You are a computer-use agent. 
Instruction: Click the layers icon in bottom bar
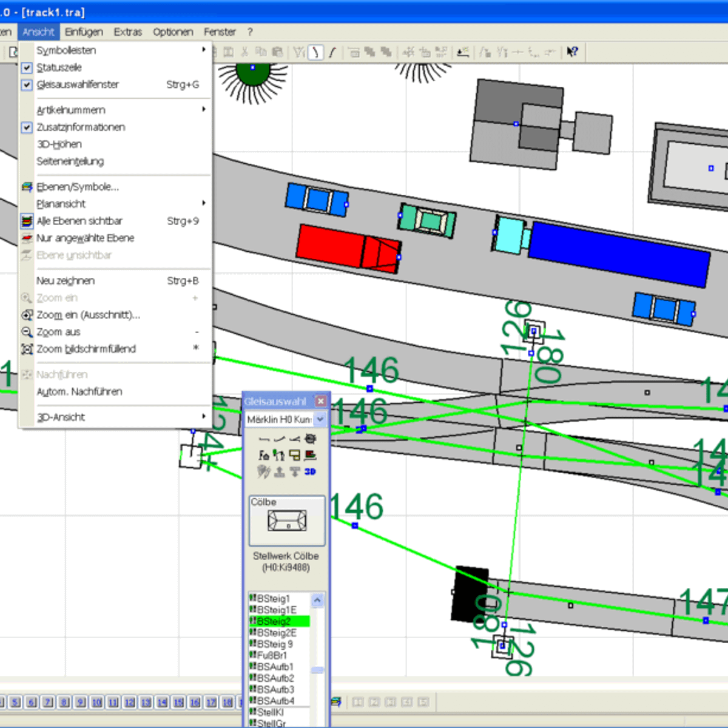[335, 702]
